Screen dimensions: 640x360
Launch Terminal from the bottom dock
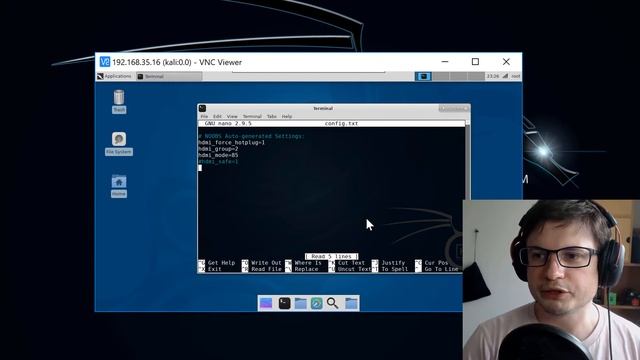[284, 303]
